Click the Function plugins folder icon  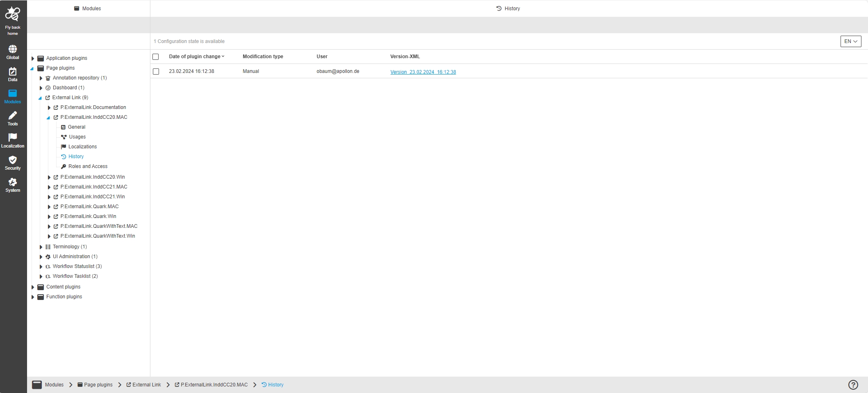[x=41, y=297]
